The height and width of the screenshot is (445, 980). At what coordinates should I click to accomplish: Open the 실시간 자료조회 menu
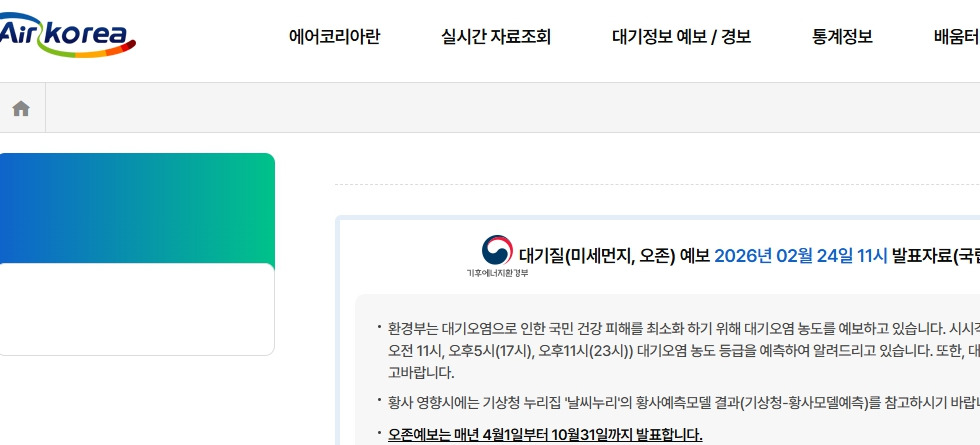tap(496, 37)
